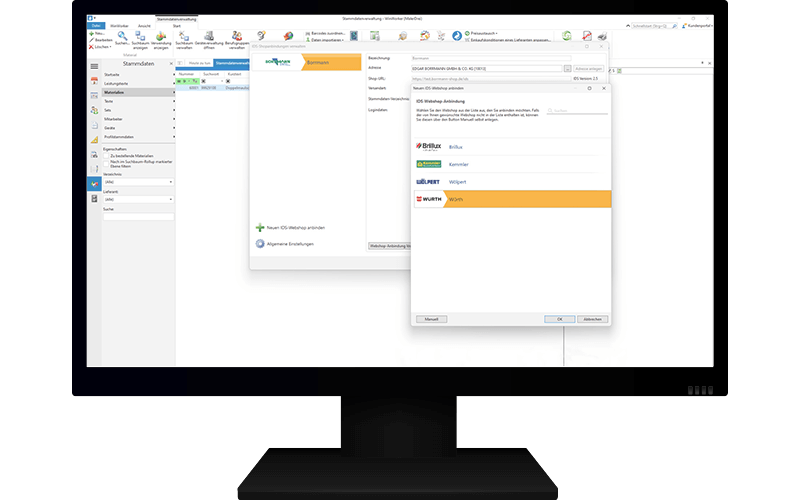The height and width of the screenshot is (500, 800).
Task: Click the Manuell button
Action: (431, 318)
